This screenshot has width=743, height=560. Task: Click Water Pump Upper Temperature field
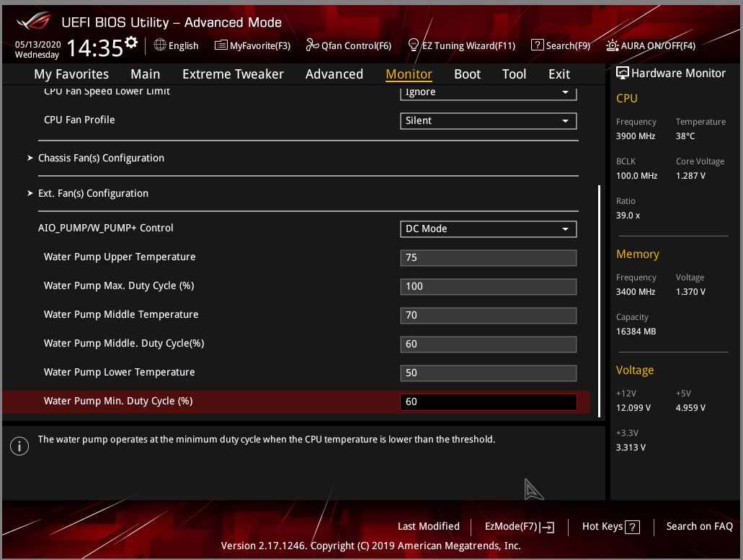(x=489, y=258)
